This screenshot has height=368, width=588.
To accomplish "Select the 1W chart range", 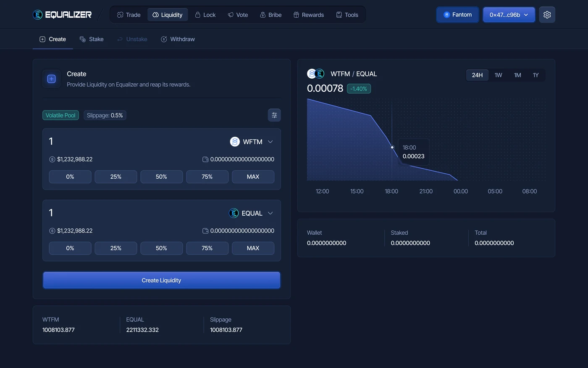I will pyautogui.click(x=498, y=75).
